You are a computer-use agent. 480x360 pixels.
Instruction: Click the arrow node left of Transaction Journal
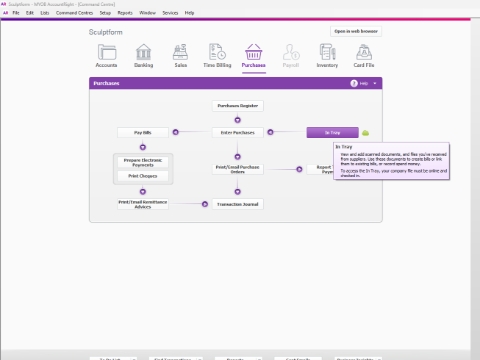(205, 204)
